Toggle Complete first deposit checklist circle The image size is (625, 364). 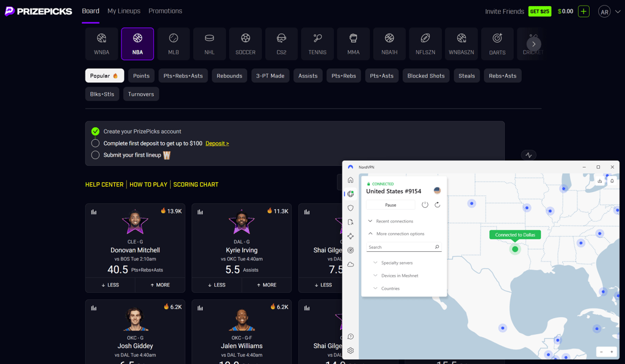95,143
